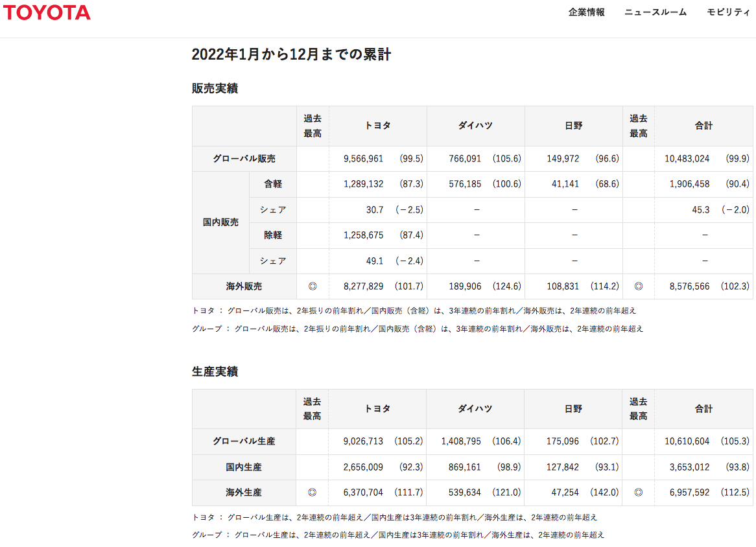Image resolution: width=756 pixels, height=547 pixels.
Task: Select Hino overseas production value 47,254
Action: [565, 493]
